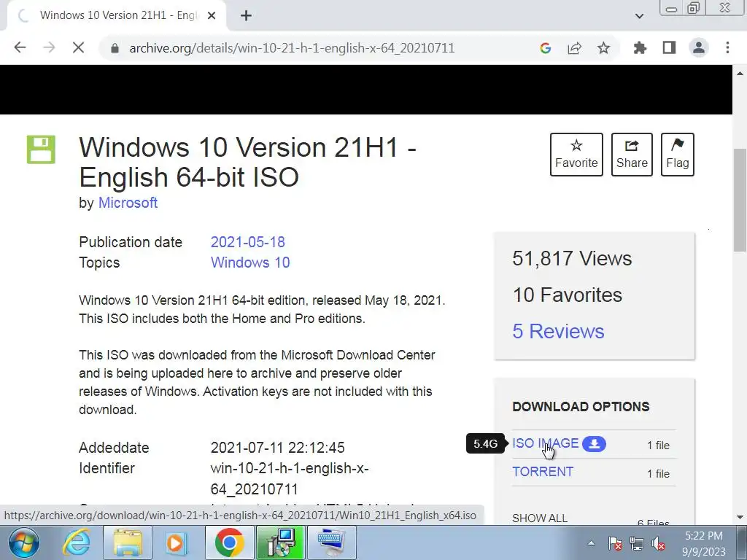
Task: Launch Internet Explorer from the taskbar
Action: [76, 542]
